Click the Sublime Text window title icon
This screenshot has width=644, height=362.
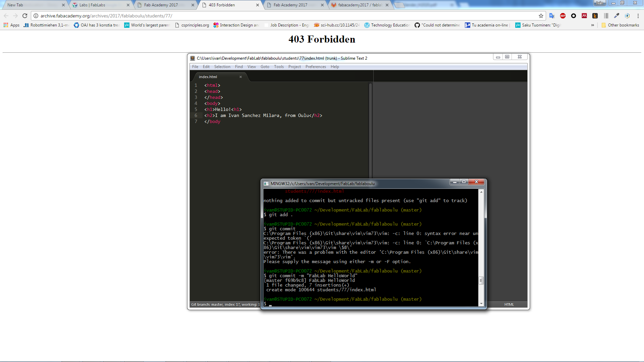(193, 58)
